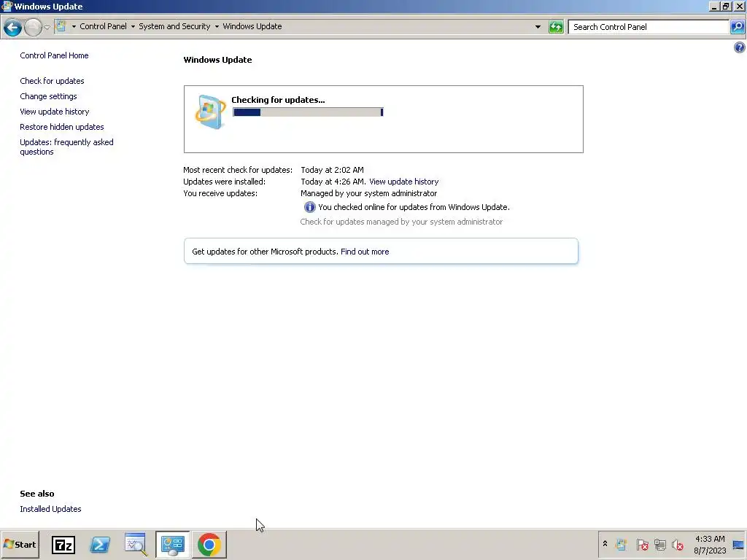The width and height of the screenshot is (747, 560).
Task: Click Find out more link
Action: (365, 252)
